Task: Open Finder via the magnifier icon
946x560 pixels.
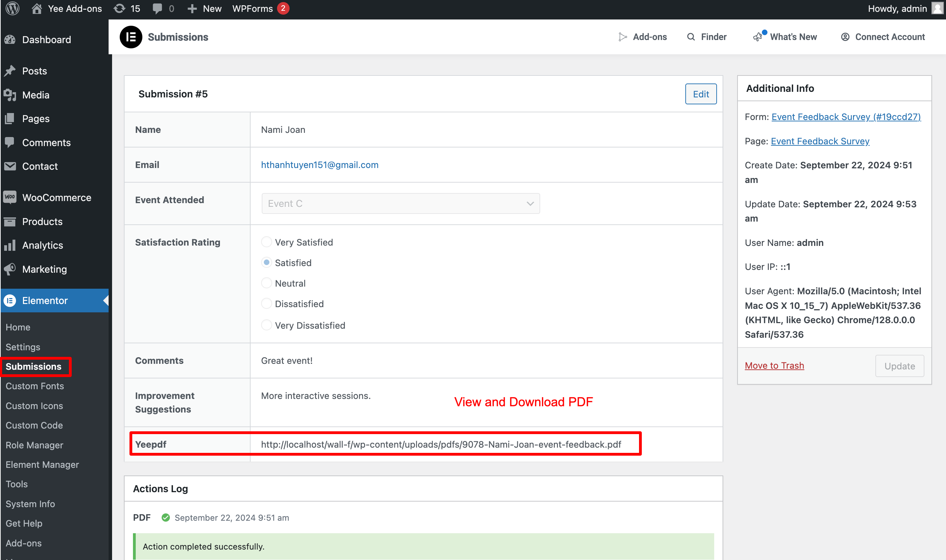Action: (691, 37)
